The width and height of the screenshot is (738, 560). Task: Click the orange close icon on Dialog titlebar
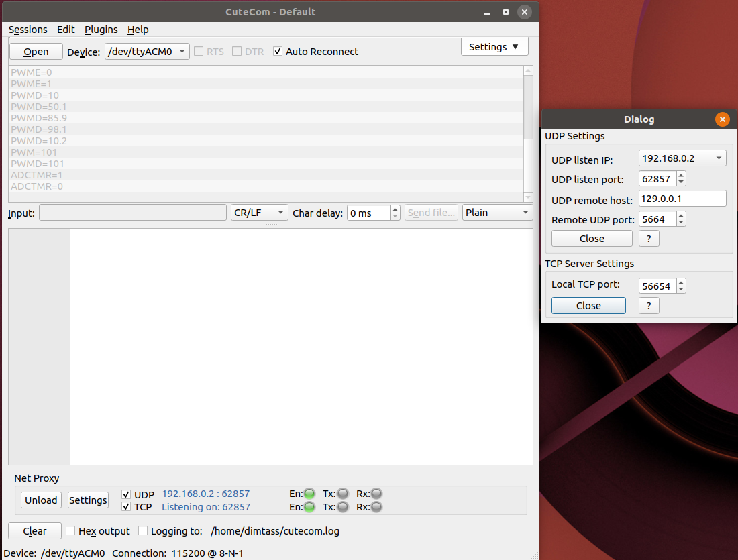click(x=723, y=119)
